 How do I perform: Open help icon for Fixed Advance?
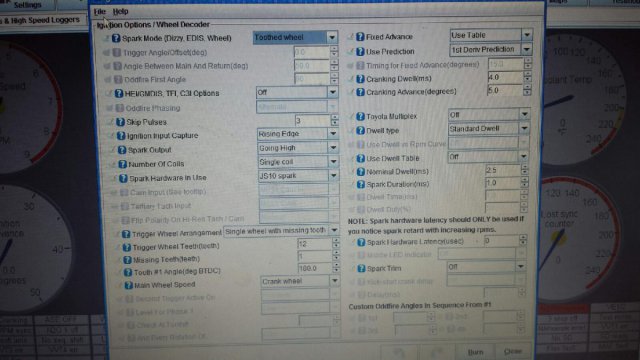click(360, 37)
